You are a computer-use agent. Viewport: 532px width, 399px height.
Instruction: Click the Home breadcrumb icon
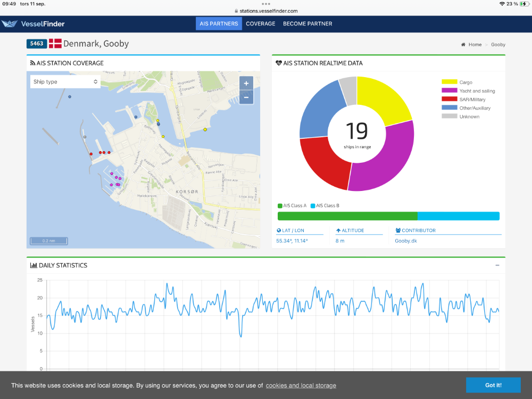463,45
